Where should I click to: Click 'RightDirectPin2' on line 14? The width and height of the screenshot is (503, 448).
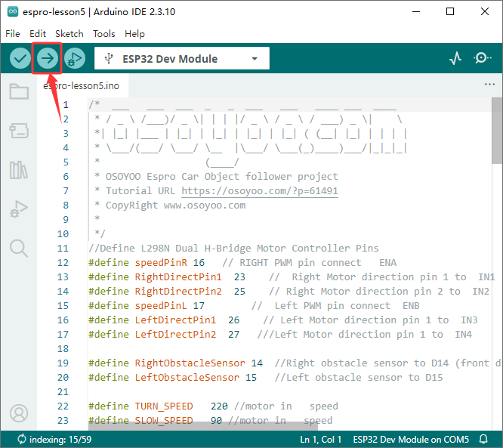click(178, 292)
